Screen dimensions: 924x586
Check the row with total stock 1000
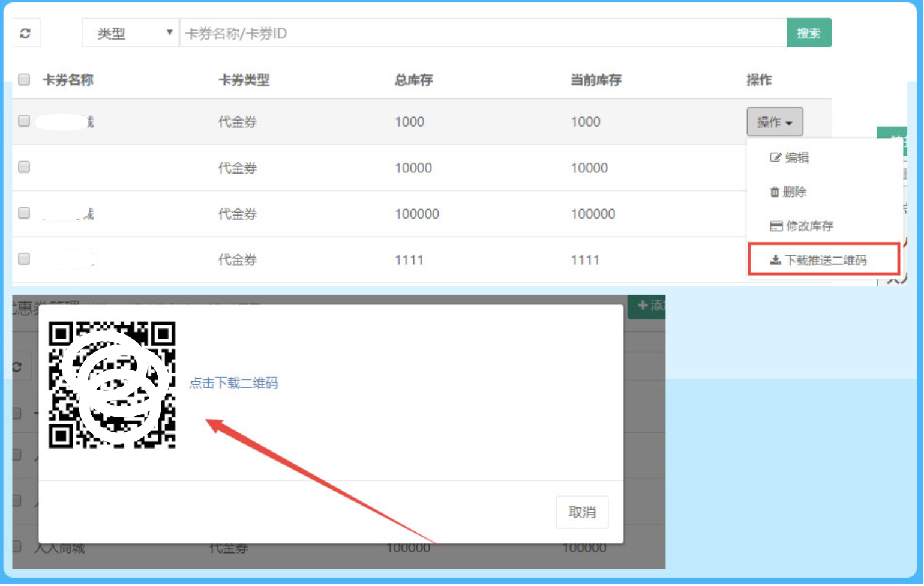point(24,121)
